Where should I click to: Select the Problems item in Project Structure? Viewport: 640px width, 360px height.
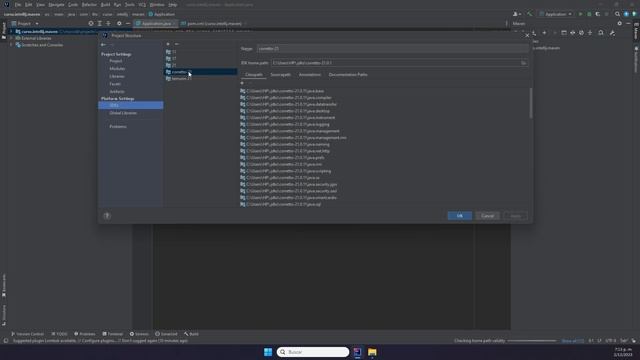point(118,127)
